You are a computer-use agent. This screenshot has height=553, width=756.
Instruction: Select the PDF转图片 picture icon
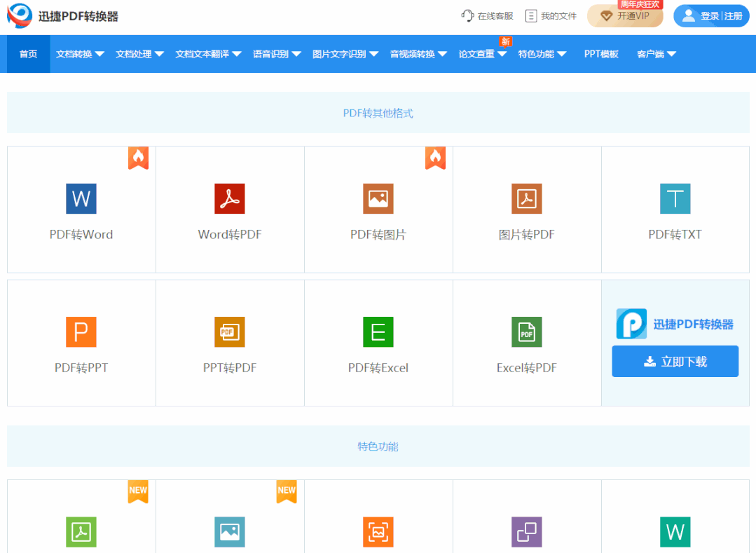(x=378, y=198)
